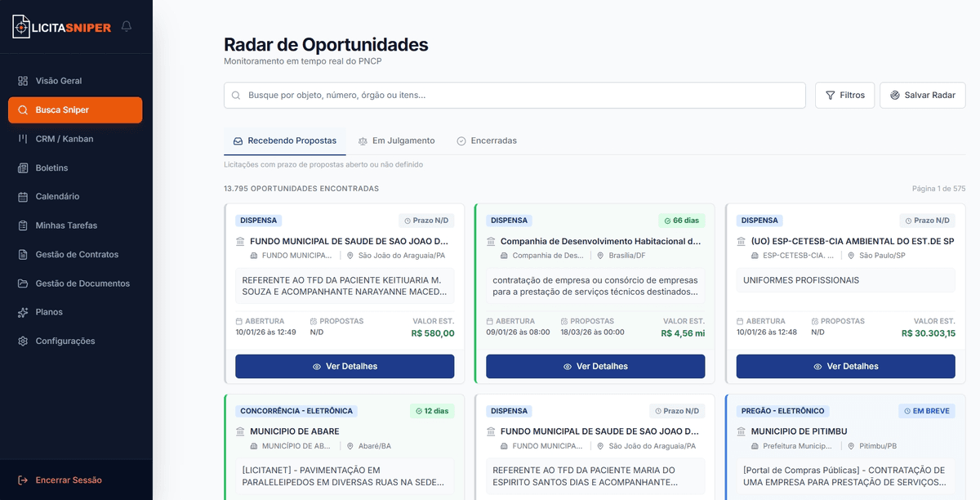Open Busca Sniper from the sidebar
980x500 pixels.
[x=25, y=109]
